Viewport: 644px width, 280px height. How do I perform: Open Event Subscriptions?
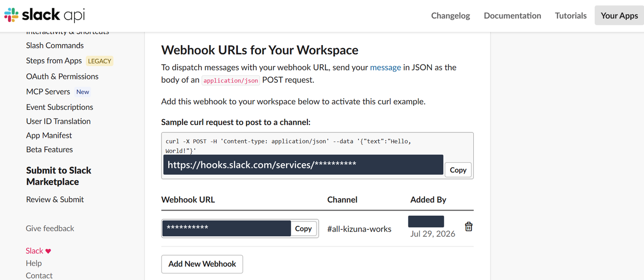tap(59, 107)
